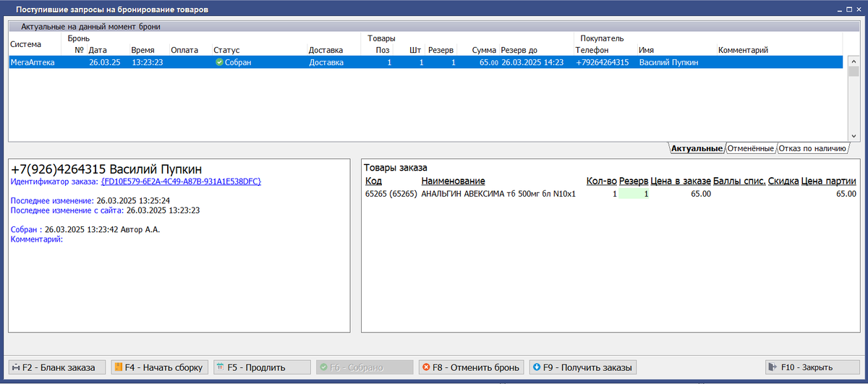Click the Комментарий: label in details panel

(37, 239)
